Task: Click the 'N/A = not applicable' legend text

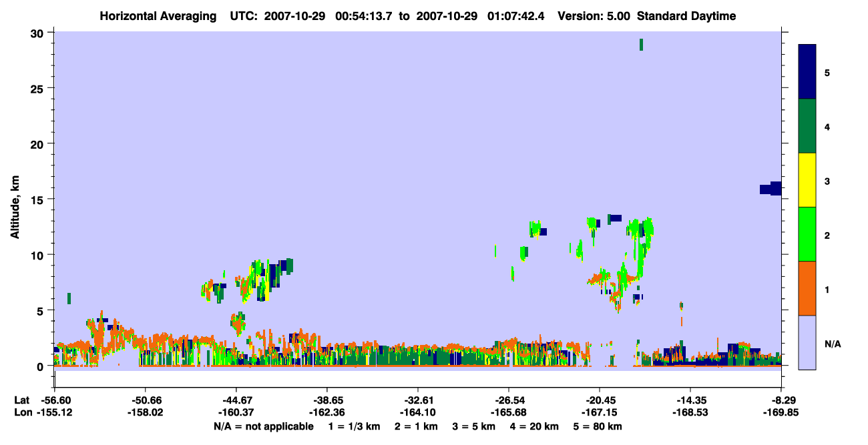Action: [x=263, y=426]
